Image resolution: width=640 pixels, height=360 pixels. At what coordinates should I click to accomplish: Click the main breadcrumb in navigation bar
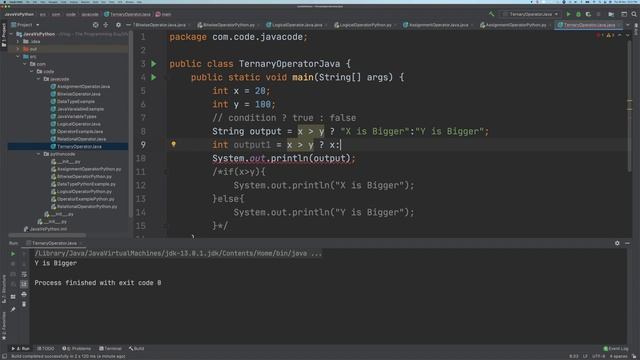tap(163, 14)
